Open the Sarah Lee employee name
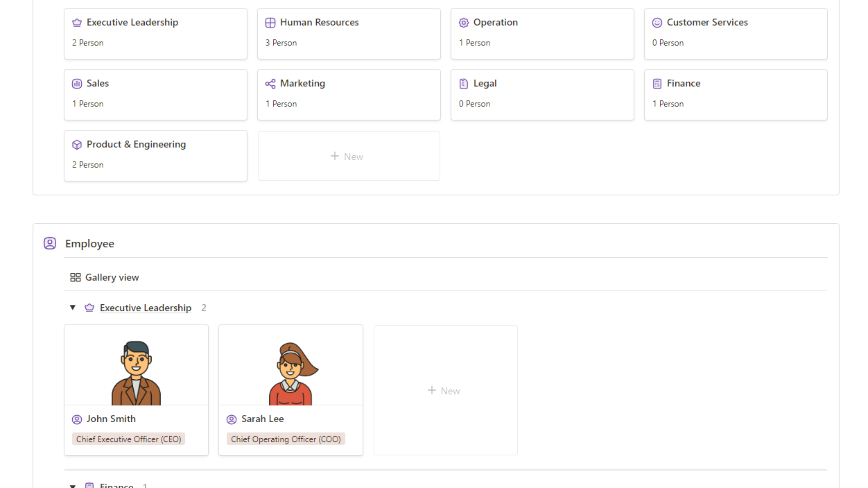This screenshot has height=488, width=868. (x=262, y=419)
